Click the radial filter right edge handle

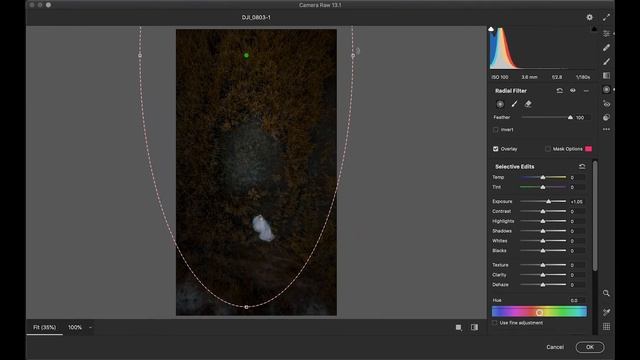click(353, 55)
